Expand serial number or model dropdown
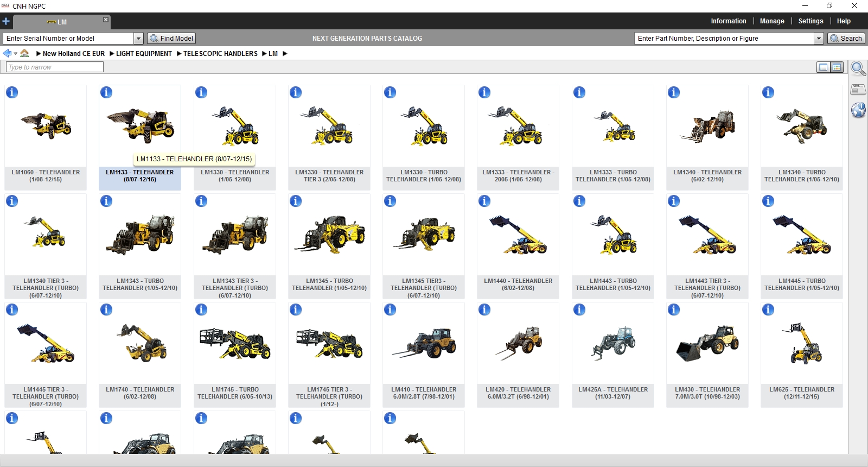The height and width of the screenshot is (467, 868). point(138,39)
